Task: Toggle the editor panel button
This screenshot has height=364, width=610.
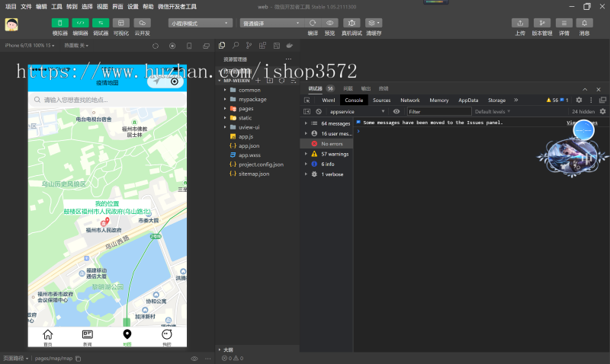Action: [80, 23]
